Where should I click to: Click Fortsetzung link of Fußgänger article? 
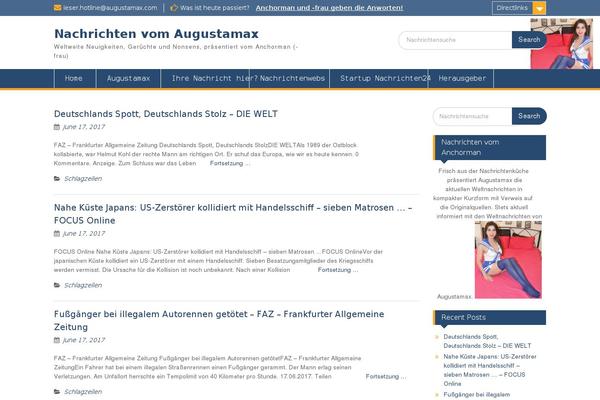(x=386, y=377)
